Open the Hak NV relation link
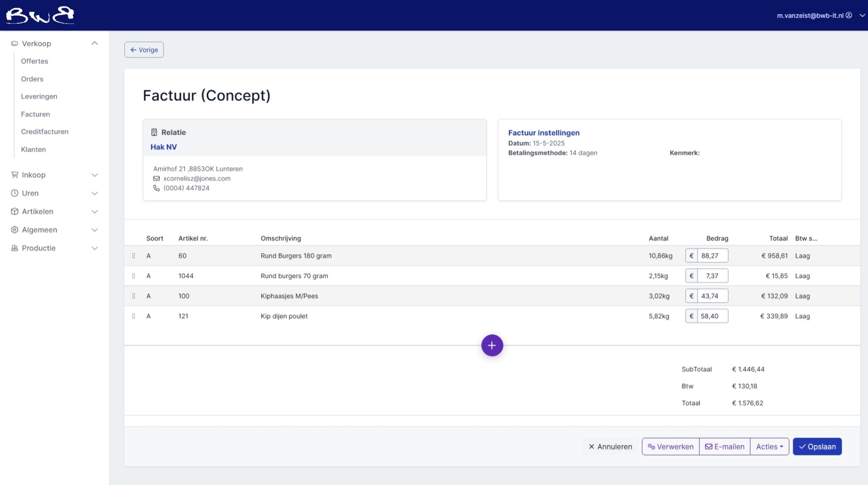868x485 pixels. tap(164, 147)
